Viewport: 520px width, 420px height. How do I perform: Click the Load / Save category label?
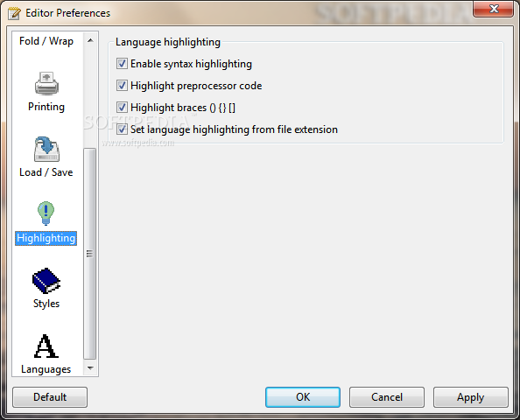pyautogui.click(x=46, y=172)
